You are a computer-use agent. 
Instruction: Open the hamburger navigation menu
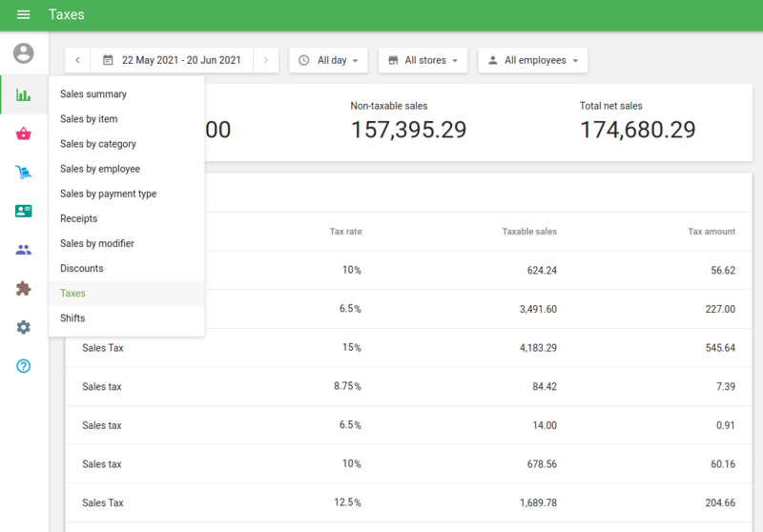tap(24, 15)
